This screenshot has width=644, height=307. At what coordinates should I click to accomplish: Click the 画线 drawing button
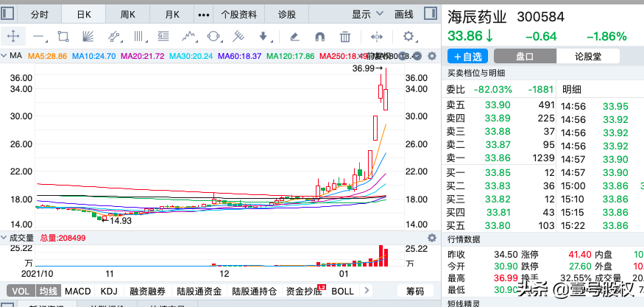[x=404, y=15]
